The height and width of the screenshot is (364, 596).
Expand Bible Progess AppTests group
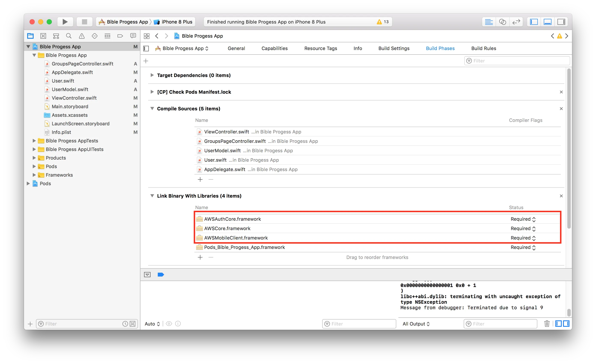coord(34,141)
